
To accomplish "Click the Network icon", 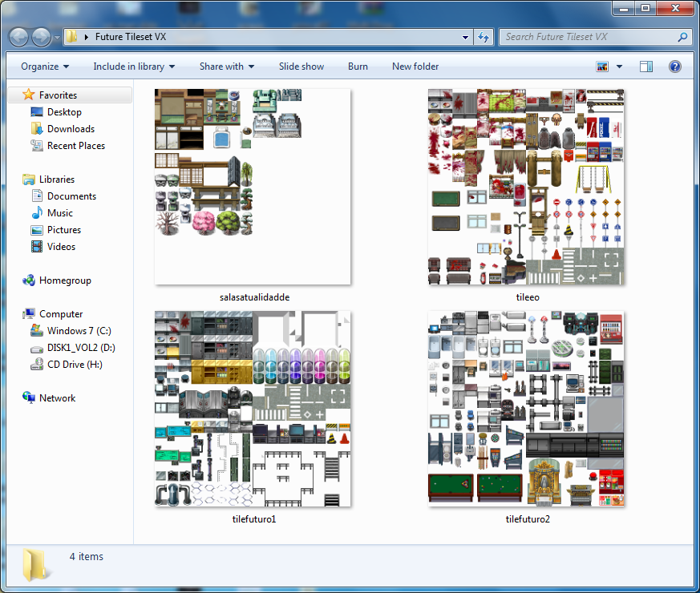I will tap(29, 397).
